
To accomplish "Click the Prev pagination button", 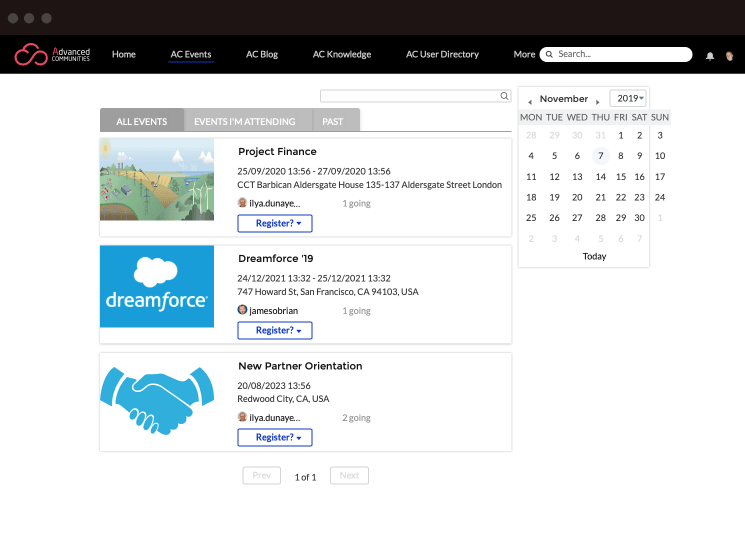I will point(261,475).
